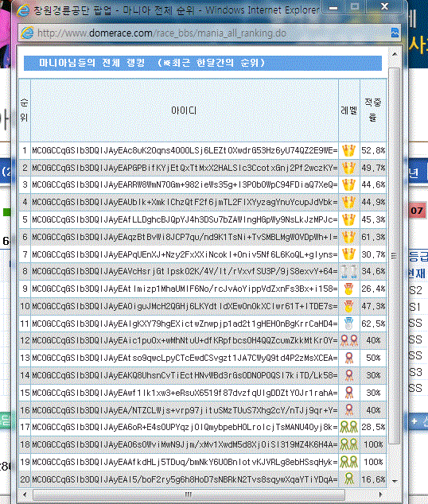Click the IE page icon in the address bar
Image resolution: width=428 pixels, height=504 pixels.
(x=27, y=33)
